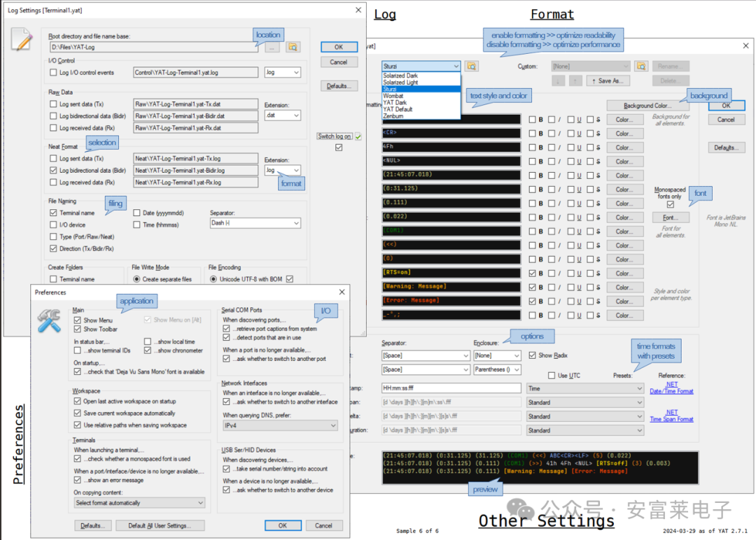Click the up arrow beside Save As
756x540 pixels.
click(574, 80)
